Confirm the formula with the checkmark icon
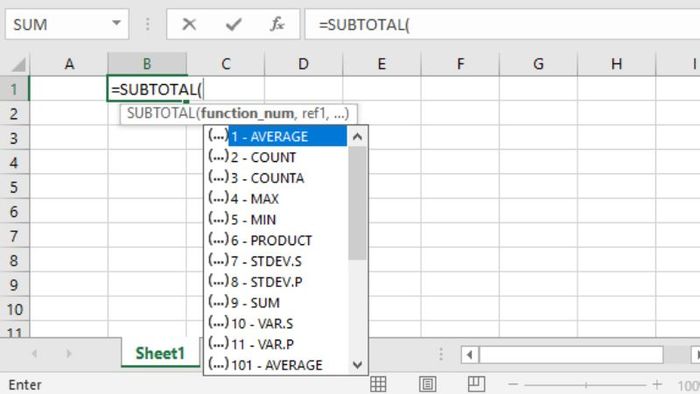The image size is (700, 394). 233,25
